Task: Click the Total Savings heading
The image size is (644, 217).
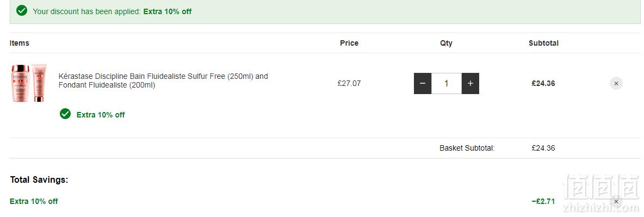Action: [39, 179]
